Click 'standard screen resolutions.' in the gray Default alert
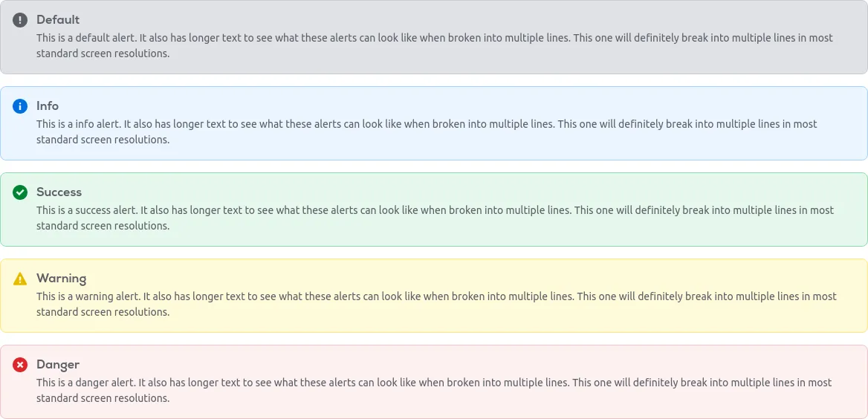 pos(103,54)
